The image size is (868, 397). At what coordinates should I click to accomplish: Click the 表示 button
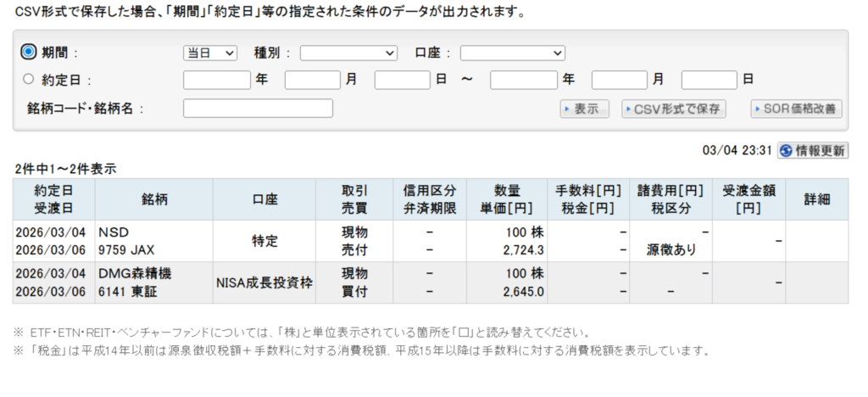point(585,109)
